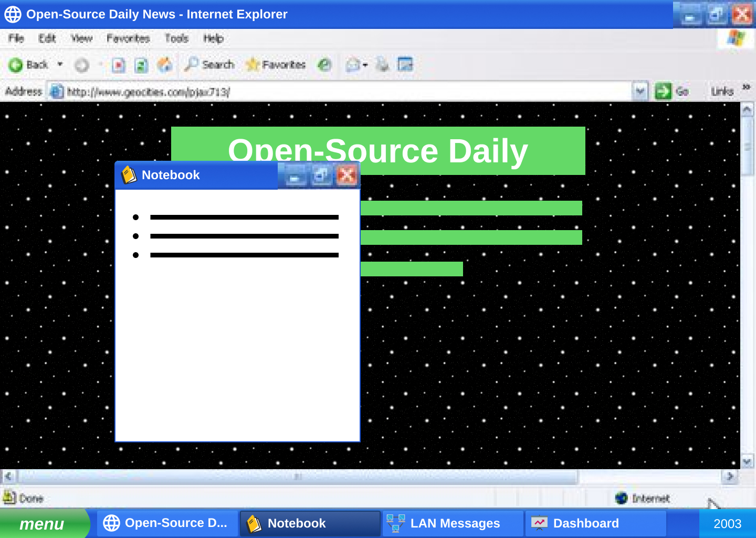Open the File menu
Image resolution: width=756 pixels, height=538 pixels.
[x=16, y=38]
